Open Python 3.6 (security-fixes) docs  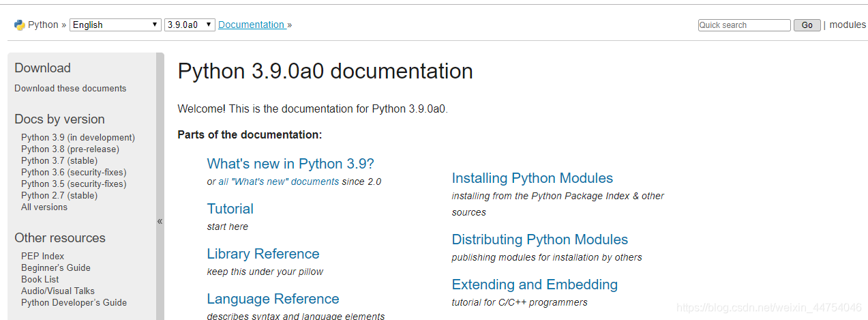[74, 172]
